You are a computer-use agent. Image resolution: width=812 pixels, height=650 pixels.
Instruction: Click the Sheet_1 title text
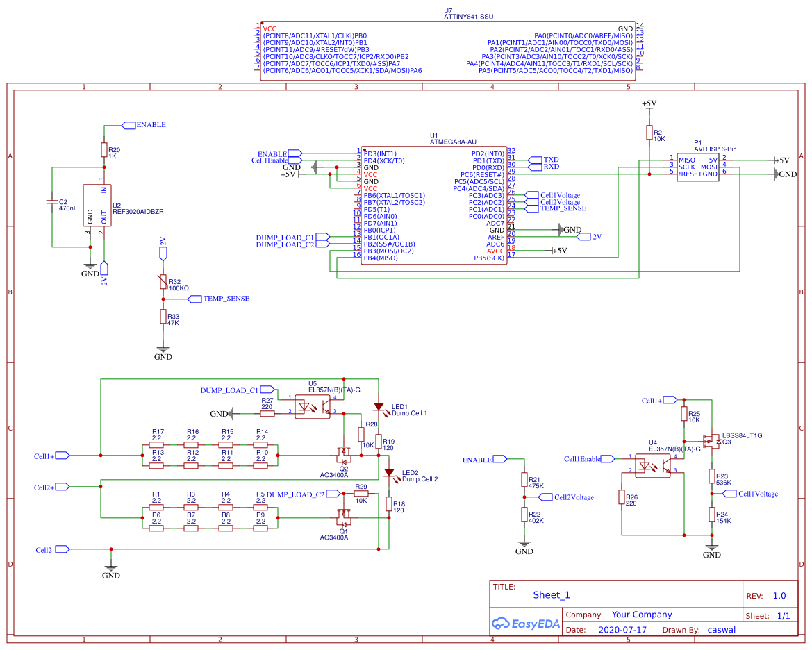(552, 595)
